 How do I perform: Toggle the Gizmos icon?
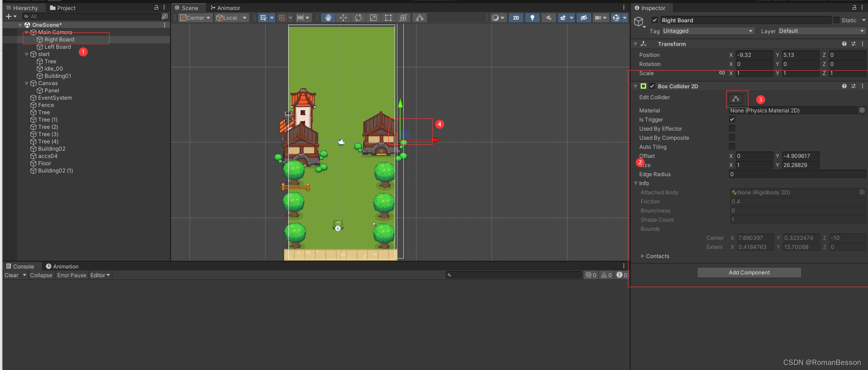coord(616,18)
